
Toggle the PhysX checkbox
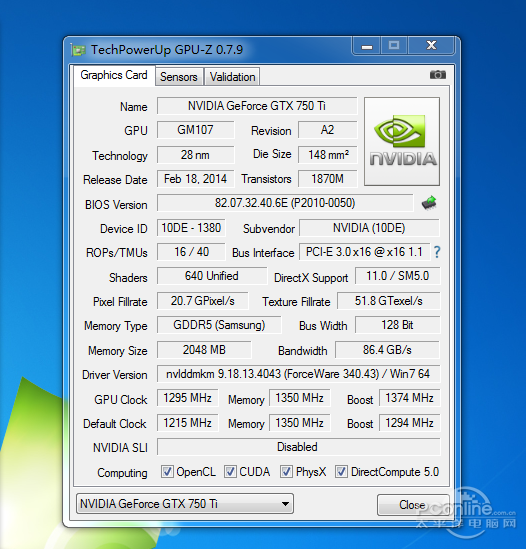[x=286, y=472]
